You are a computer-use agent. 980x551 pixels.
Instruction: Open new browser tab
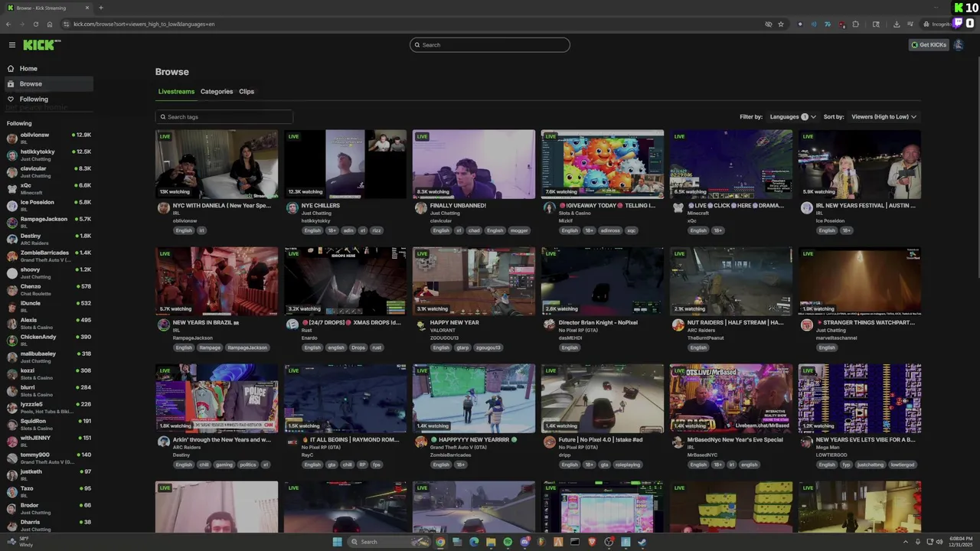(101, 8)
